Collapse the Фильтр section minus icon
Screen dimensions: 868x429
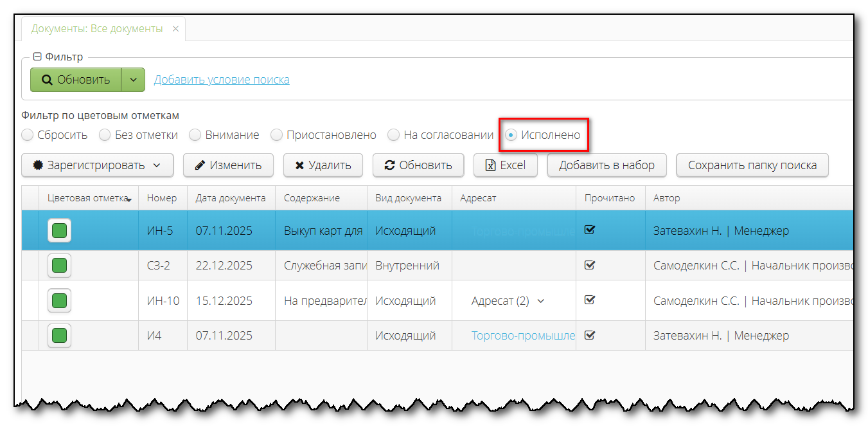click(x=37, y=57)
